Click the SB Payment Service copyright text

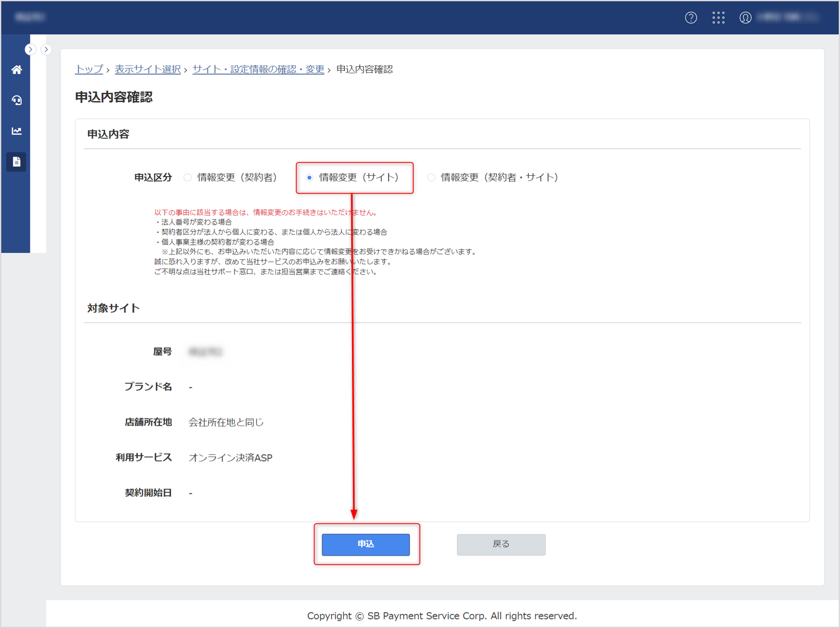[442, 616]
